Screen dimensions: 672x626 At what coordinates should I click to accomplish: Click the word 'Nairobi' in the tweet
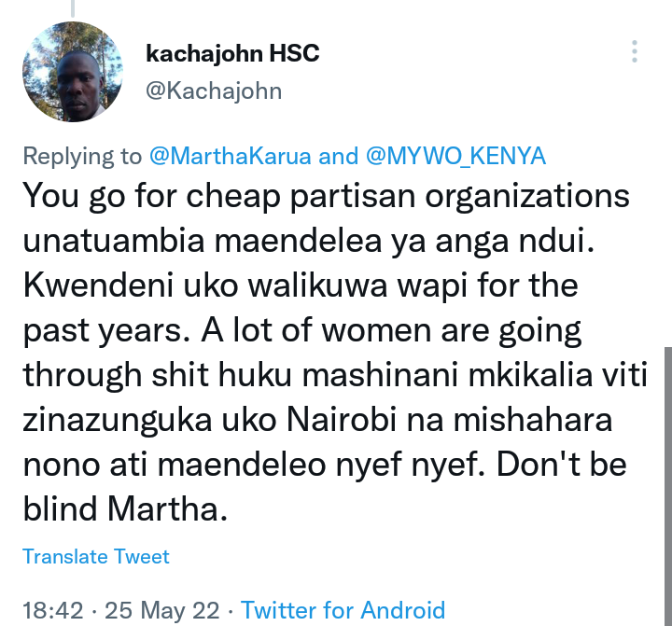point(342,420)
